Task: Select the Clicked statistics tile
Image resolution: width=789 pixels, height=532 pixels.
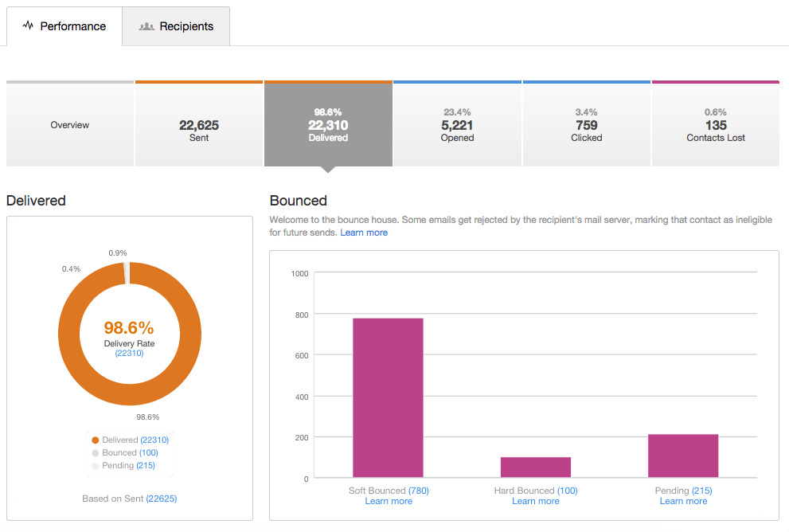Action: (586, 123)
